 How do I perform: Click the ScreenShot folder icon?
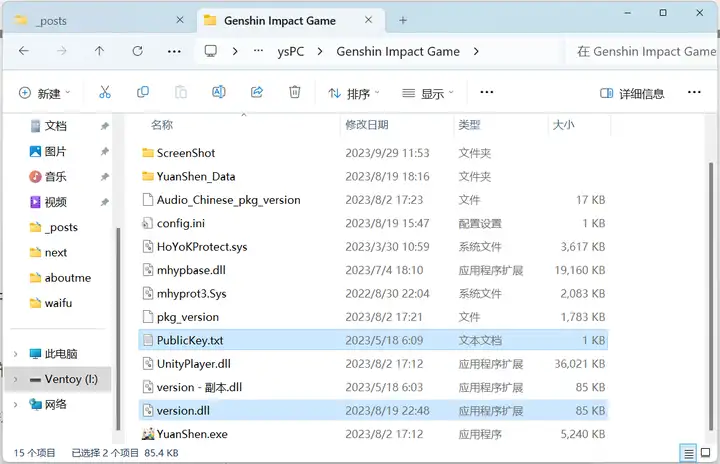click(x=148, y=153)
